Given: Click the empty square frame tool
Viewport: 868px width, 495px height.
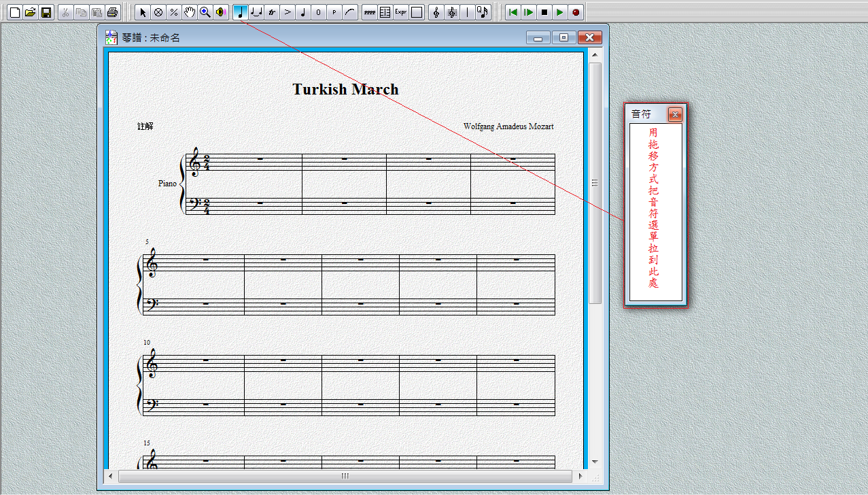Looking at the screenshot, I should tap(417, 12).
